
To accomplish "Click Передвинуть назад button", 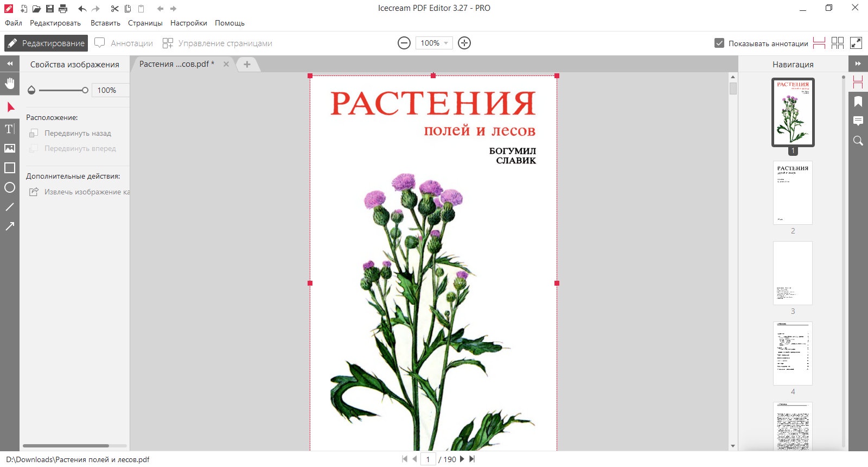I will point(71,133).
